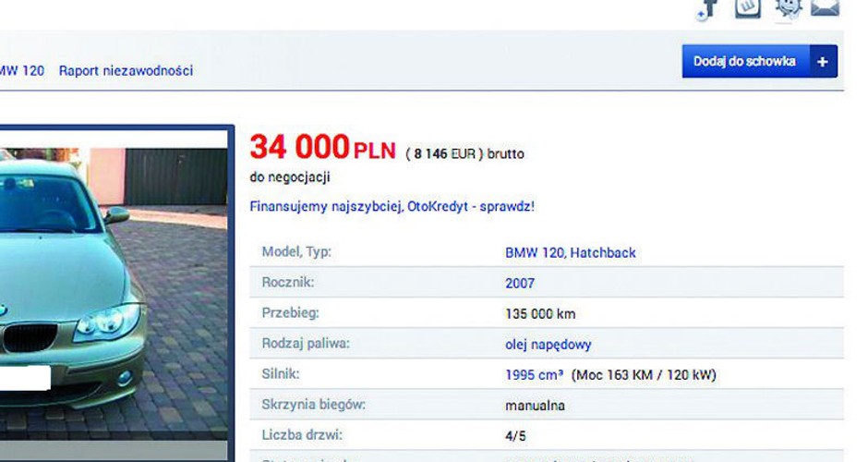Select the manualna gearbox value
The height and width of the screenshot is (462, 868).
click(x=535, y=406)
